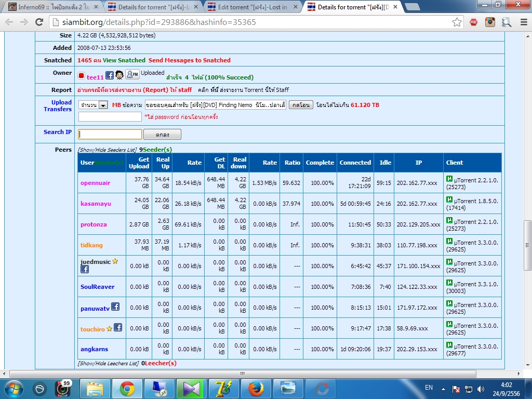Open the Adblock extension icon

click(x=473, y=22)
